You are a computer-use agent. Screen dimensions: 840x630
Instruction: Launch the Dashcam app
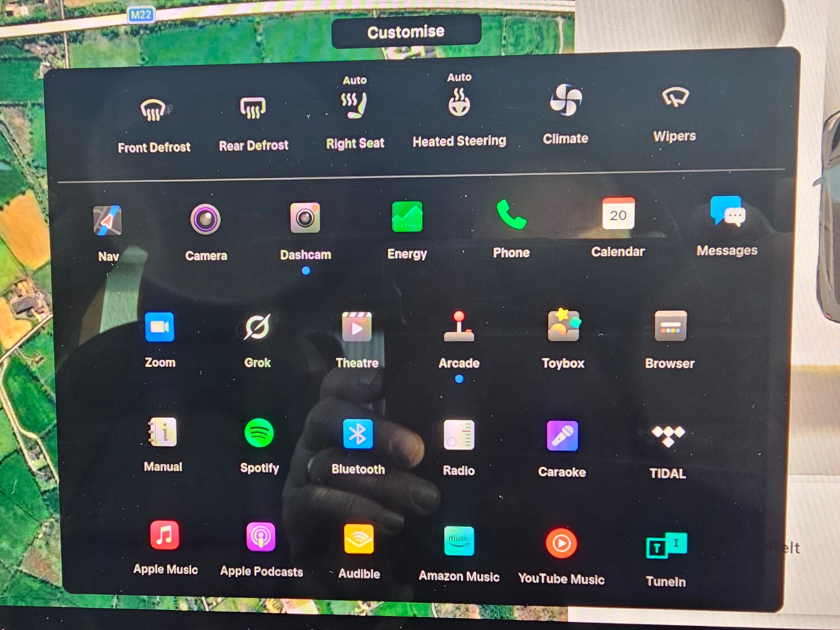click(305, 218)
